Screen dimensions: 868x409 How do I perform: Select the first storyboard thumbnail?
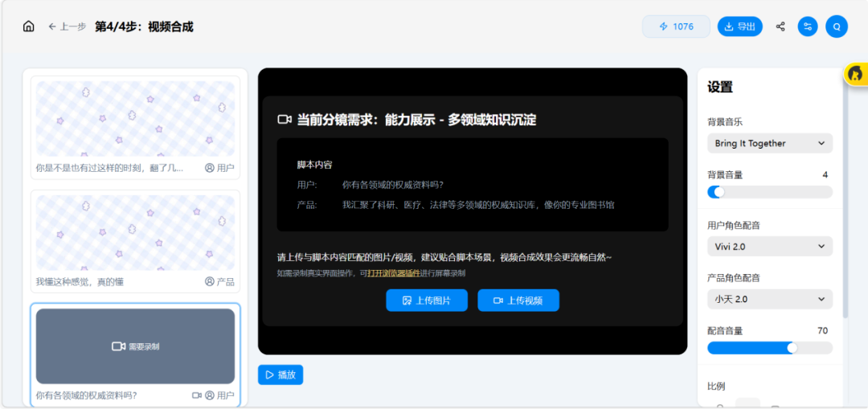[x=135, y=119]
